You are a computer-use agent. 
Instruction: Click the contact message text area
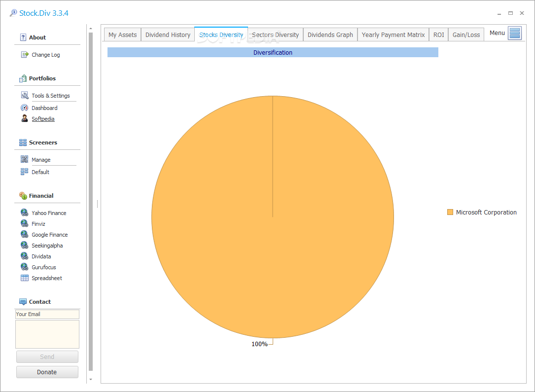(47, 334)
